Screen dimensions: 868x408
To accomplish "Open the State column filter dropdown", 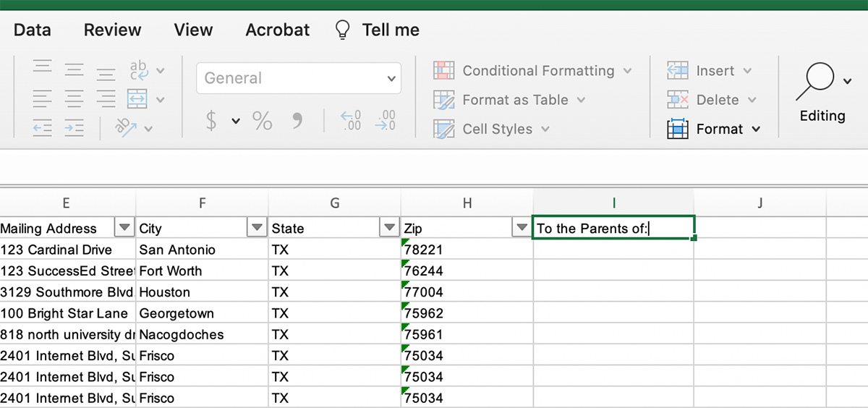I will click(x=389, y=228).
